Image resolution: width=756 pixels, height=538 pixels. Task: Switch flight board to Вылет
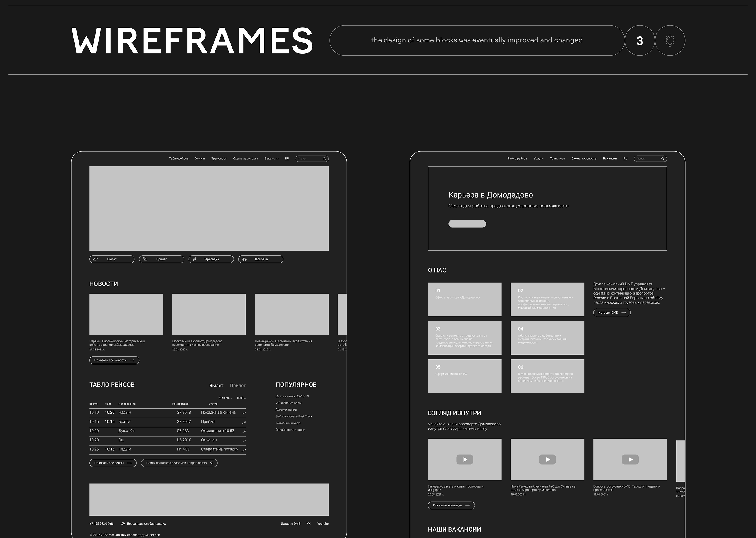pyautogui.click(x=216, y=385)
